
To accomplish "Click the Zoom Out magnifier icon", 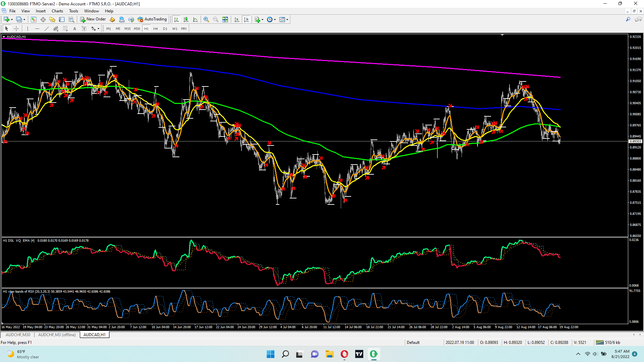I will [x=216, y=19].
